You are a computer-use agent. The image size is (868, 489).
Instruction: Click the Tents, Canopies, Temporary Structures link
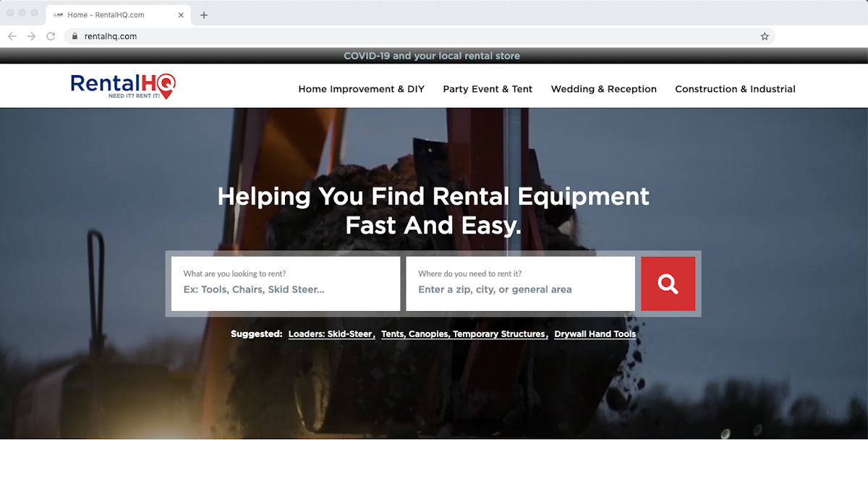463,333
